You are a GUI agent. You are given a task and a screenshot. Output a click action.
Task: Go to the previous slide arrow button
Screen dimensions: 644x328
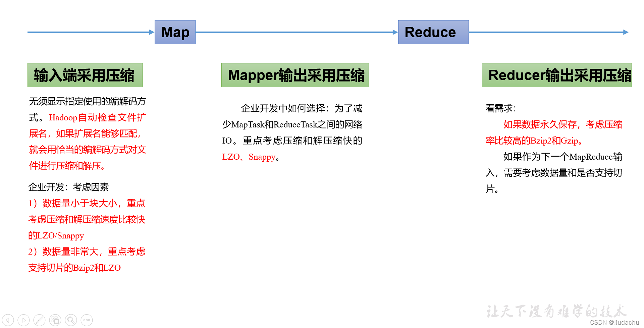pos(8,320)
